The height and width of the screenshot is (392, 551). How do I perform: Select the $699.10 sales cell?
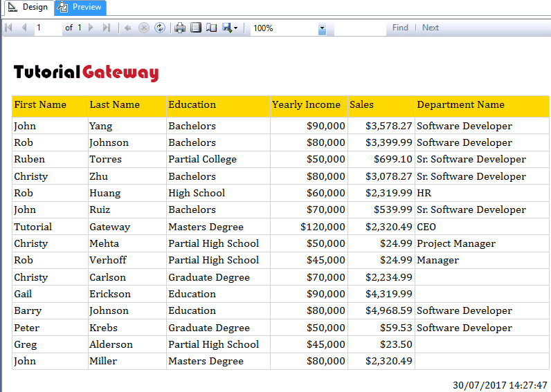coord(381,159)
